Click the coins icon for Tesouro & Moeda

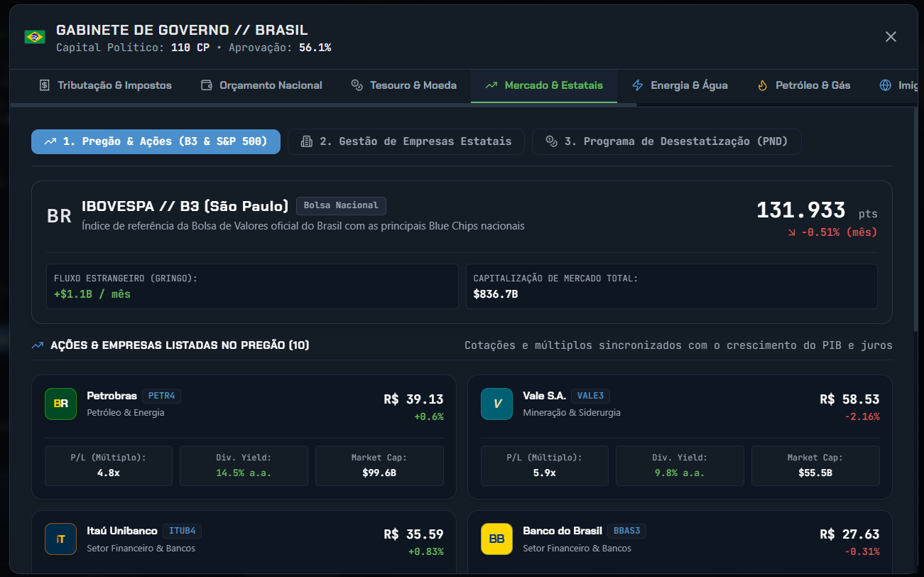point(357,85)
